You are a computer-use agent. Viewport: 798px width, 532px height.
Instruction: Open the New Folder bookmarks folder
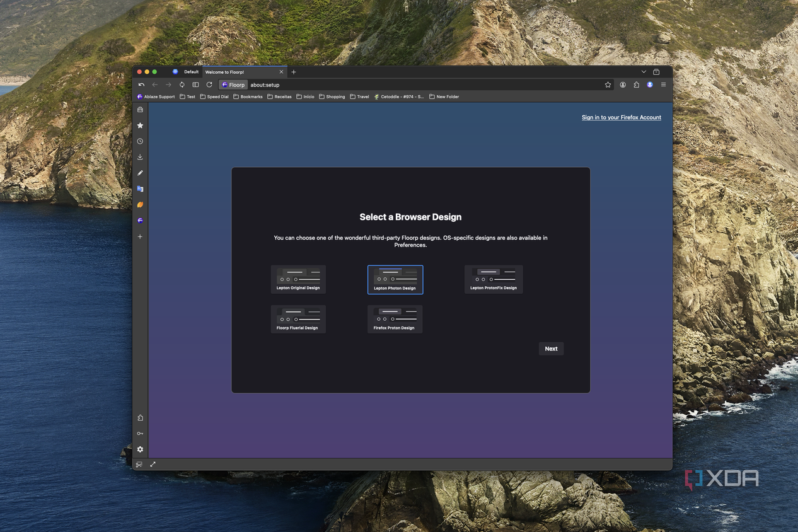444,96
